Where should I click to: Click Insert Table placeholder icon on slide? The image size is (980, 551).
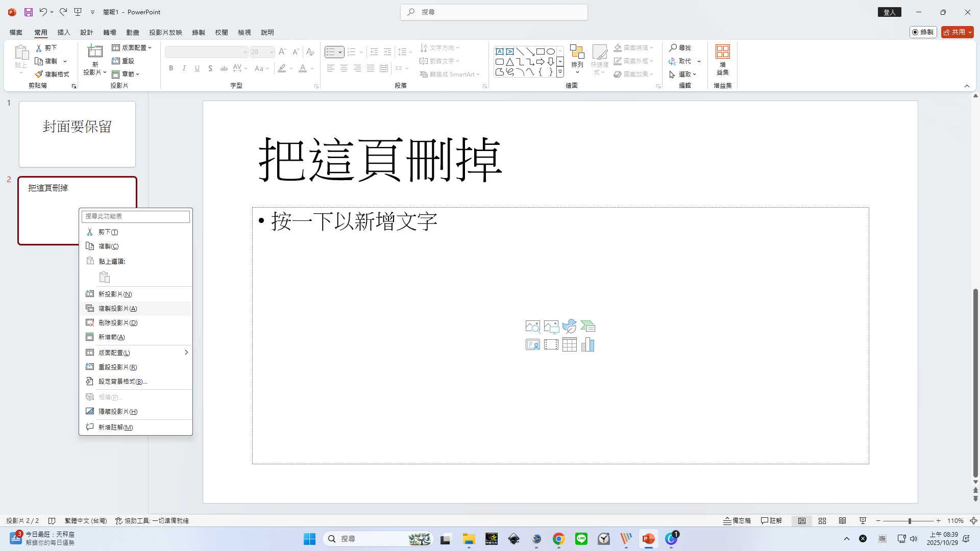coord(569,345)
